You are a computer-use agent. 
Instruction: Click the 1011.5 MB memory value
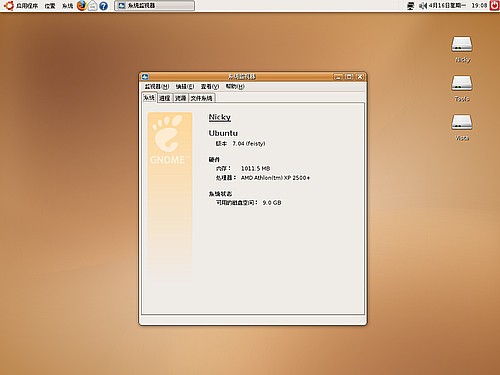pos(255,169)
